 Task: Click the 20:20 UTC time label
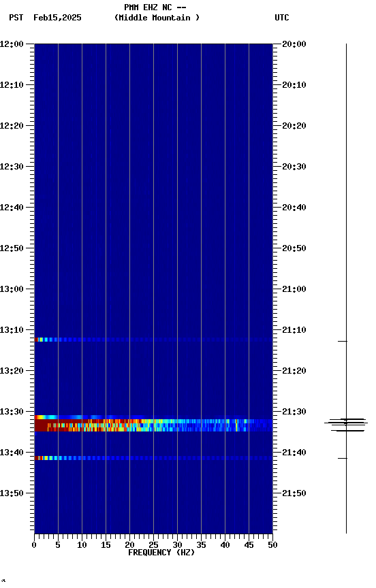pyautogui.click(x=294, y=126)
